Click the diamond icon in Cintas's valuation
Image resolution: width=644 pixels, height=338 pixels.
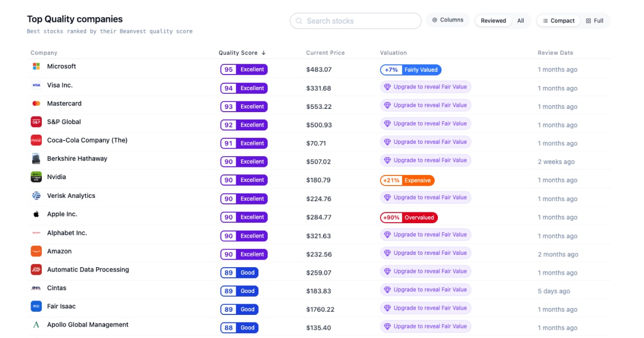pos(387,290)
